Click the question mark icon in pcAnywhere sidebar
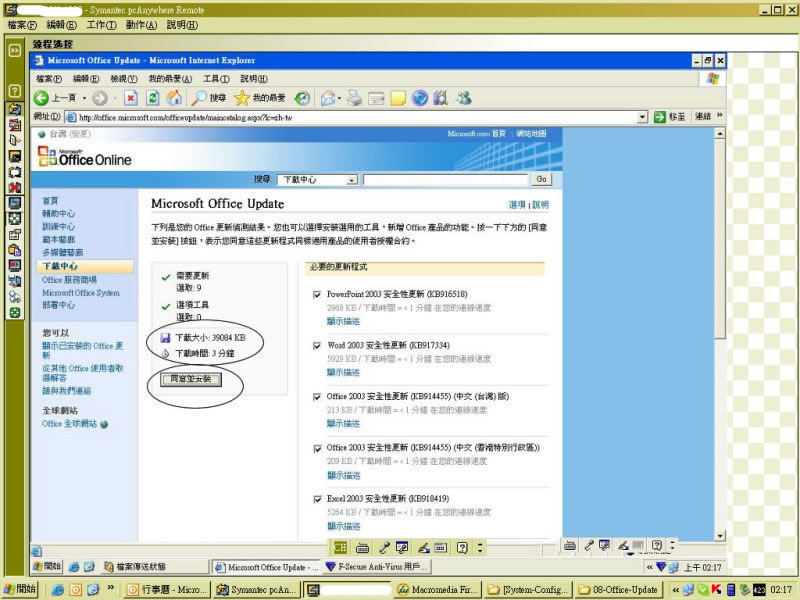 [15, 91]
